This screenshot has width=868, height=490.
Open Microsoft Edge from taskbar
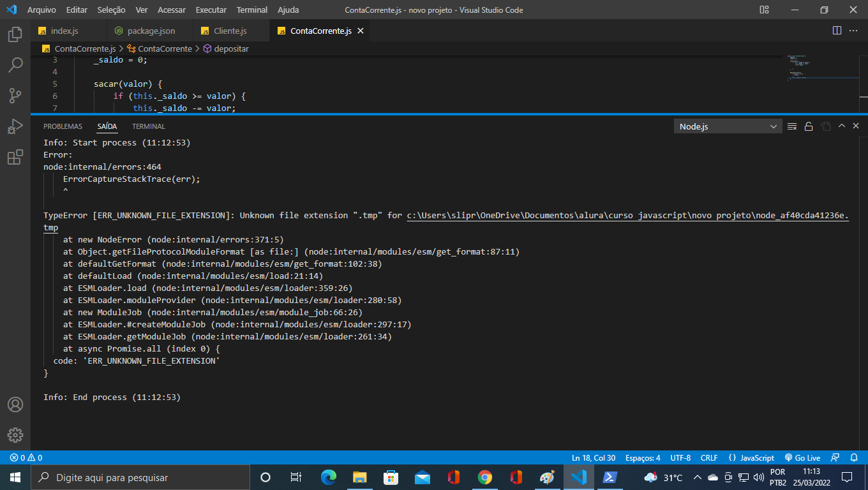[328, 477]
